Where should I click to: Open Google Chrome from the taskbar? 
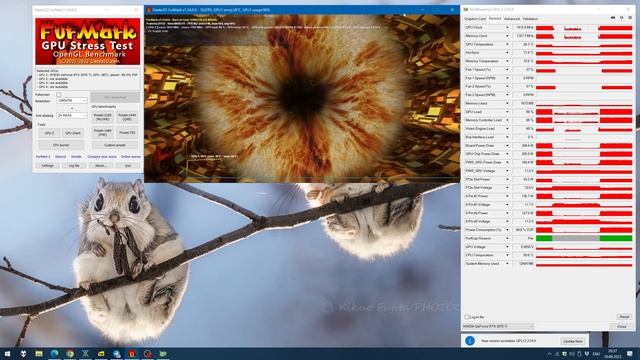[x=70, y=354]
